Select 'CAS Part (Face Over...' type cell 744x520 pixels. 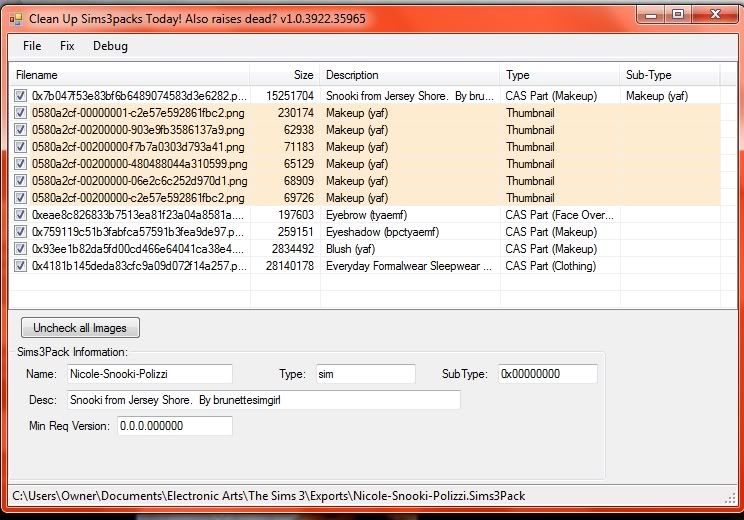[x=559, y=215]
